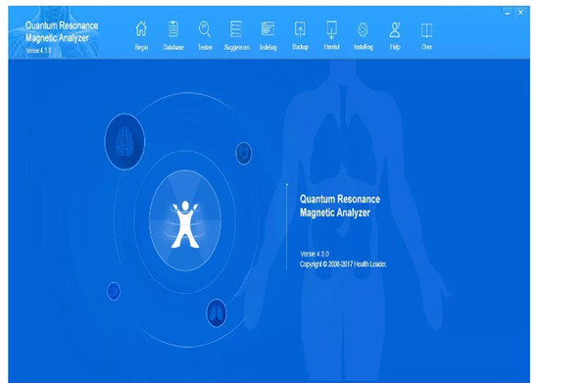Image resolution: width=588 pixels, height=383 pixels.
Task: Click the central human figure circle
Action: 185,220
